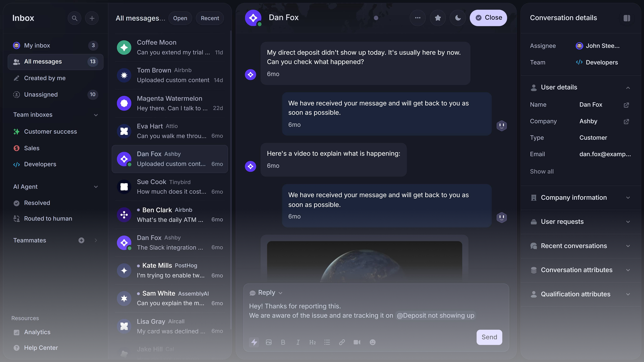
Task: Expand the AI Agent section
Action: tap(96, 187)
